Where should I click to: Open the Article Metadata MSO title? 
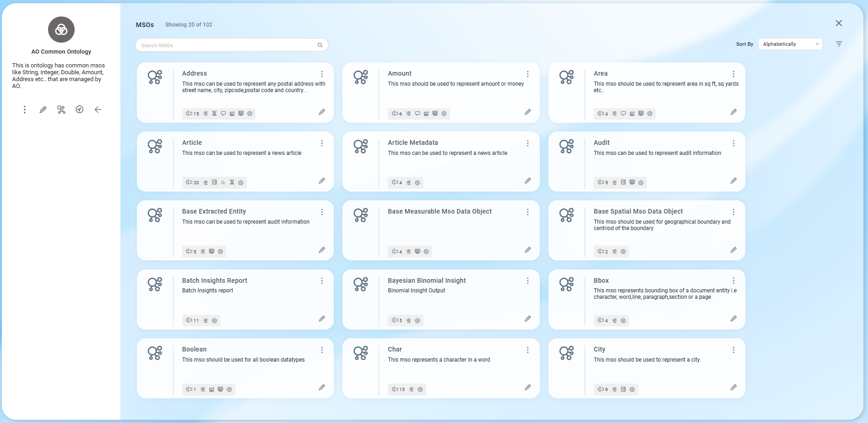pos(412,143)
